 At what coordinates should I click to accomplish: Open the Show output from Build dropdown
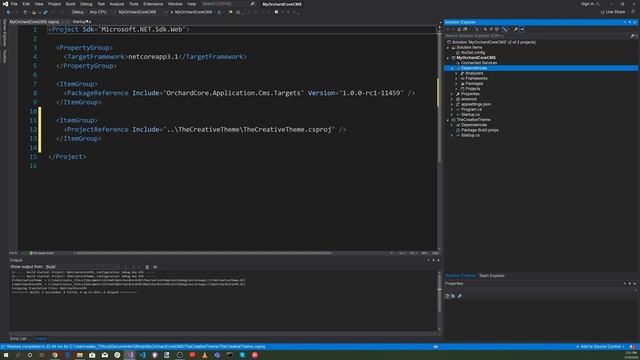click(x=84, y=267)
